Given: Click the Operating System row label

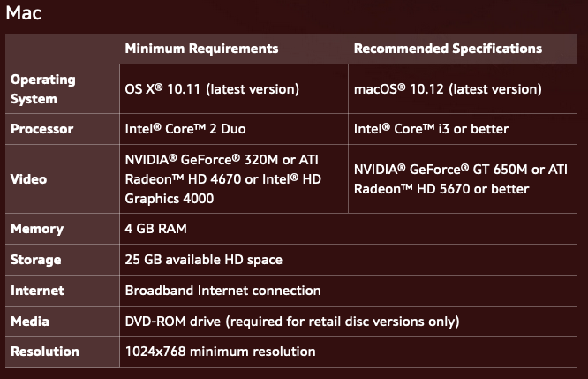Looking at the screenshot, I should (42, 89).
